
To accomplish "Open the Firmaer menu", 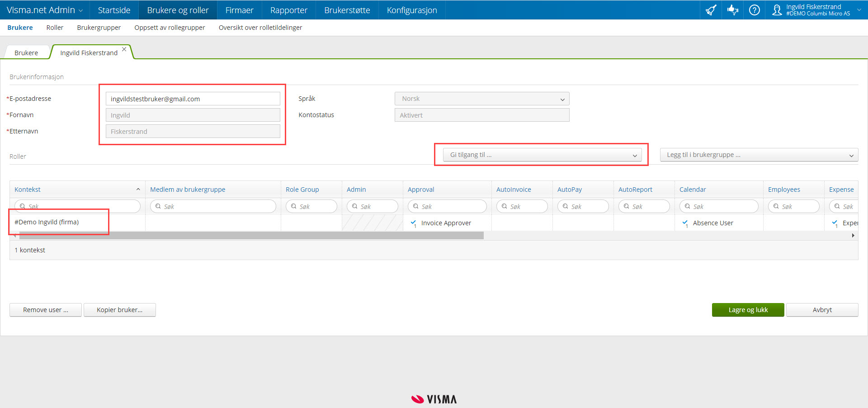I will coord(239,10).
